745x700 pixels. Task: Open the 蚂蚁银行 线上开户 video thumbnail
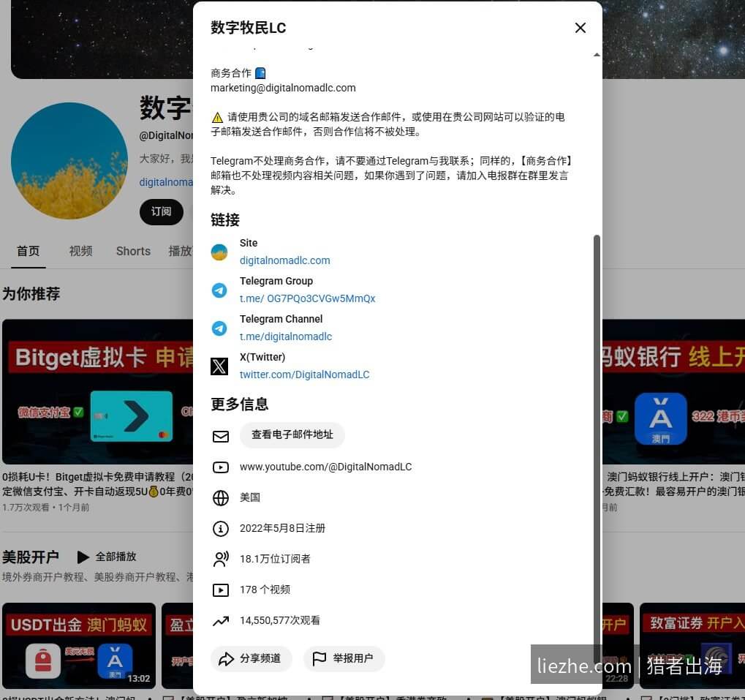coord(674,391)
